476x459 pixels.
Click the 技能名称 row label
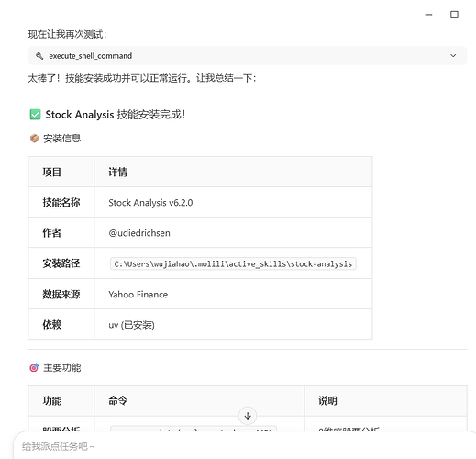click(61, 203)
